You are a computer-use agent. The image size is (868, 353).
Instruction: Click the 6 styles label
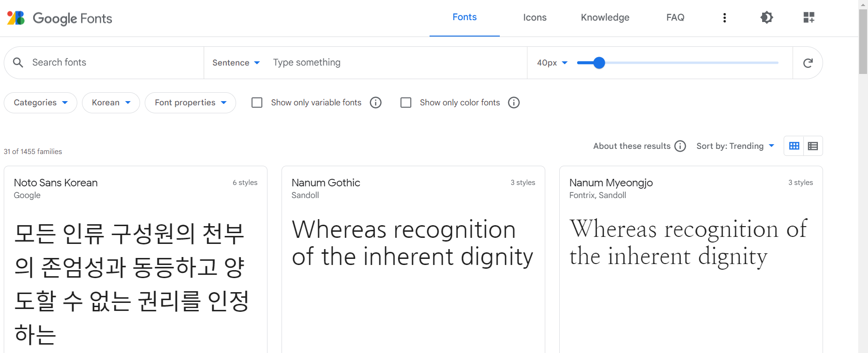coord(245,183)
